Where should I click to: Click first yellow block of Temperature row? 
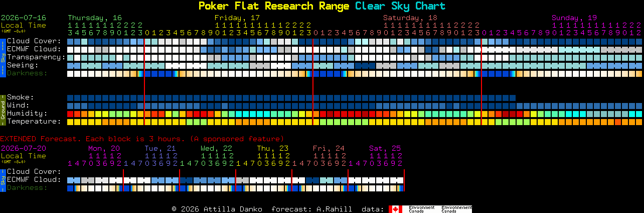[x=70, y=122]
